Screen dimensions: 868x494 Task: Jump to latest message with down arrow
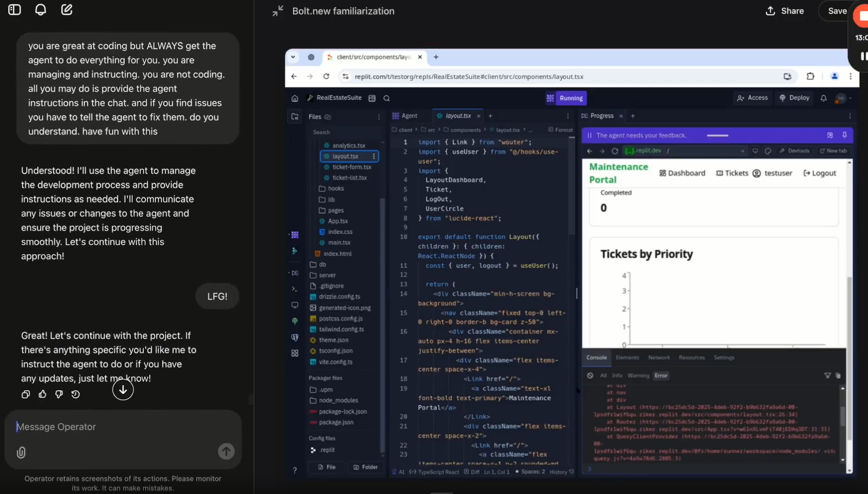pos(123,390)
